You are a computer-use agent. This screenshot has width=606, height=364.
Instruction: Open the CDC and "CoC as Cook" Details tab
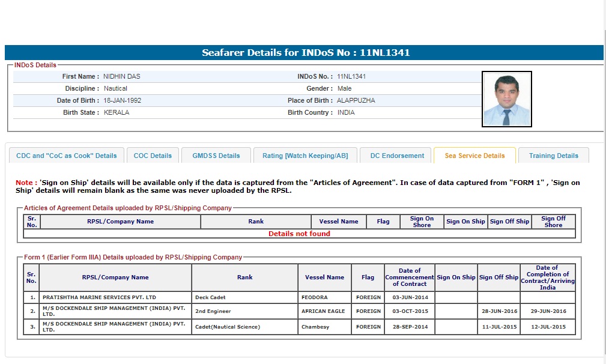67,156
